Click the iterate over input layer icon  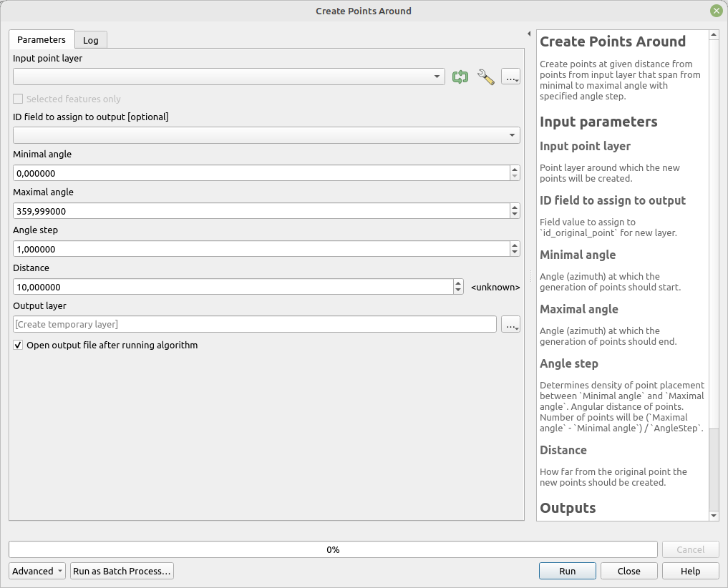[460, 77]
